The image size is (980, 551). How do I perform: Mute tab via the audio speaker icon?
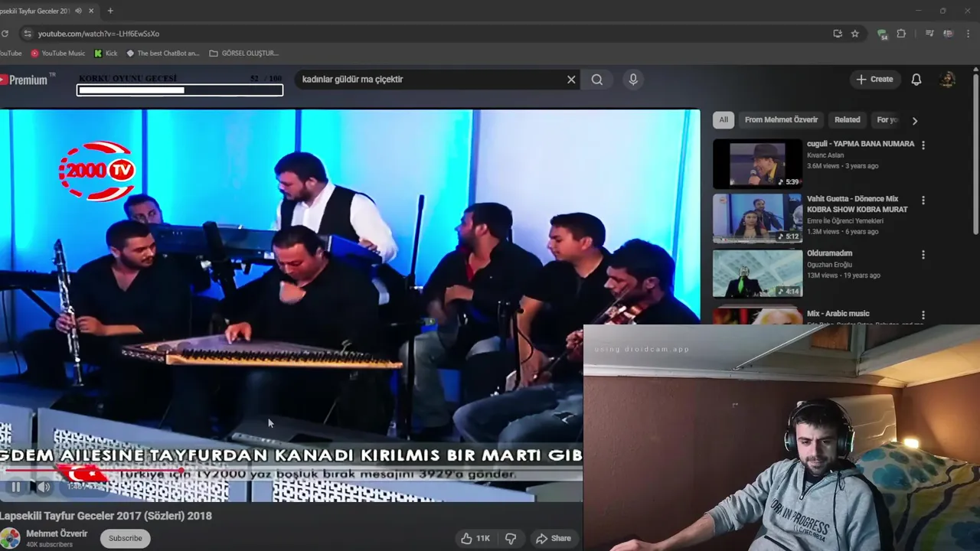[x=79, y=11]
